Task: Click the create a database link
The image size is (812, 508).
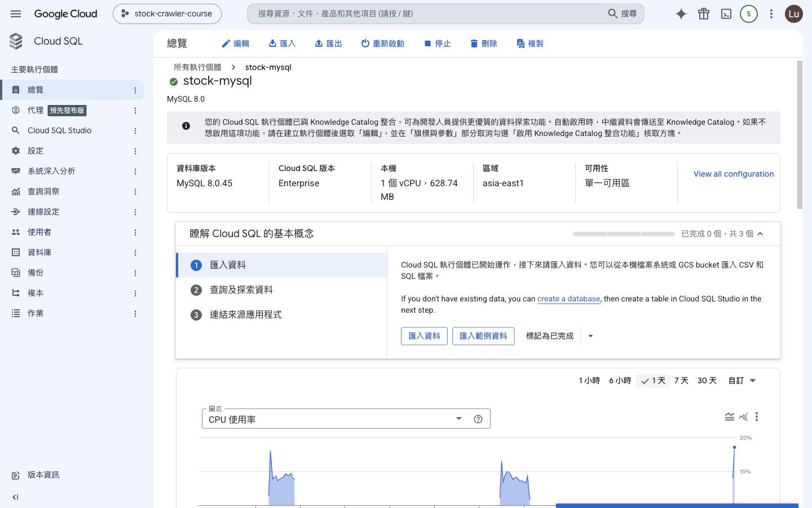Action: point(568,299)
